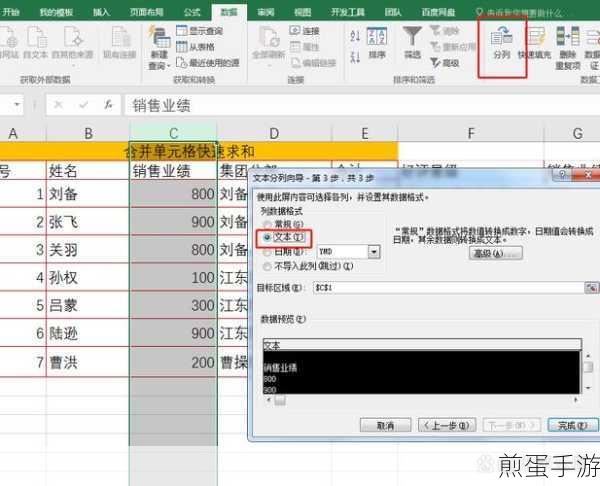The image size is (600, 486).
Task: Select 不导入此列(跳过) radio option
Action: (x=267, y=266)
